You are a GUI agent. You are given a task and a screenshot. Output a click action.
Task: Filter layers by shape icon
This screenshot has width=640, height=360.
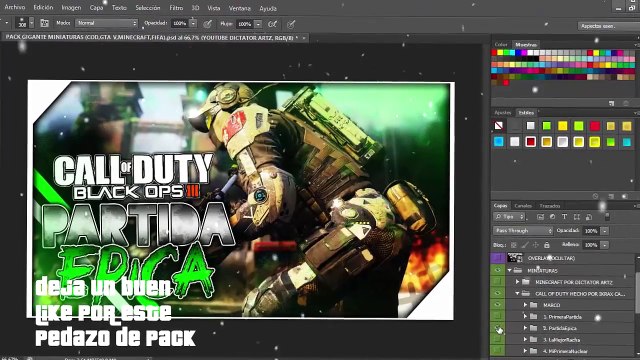point(576,217)
